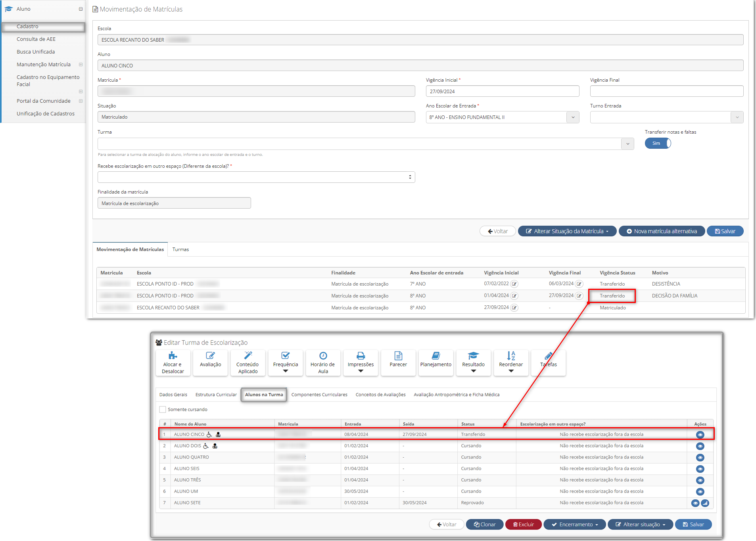Viewport: 756px width, 541px height.
Task: View ALUNO SETE row eye icon
Action: tap(695, 503)
